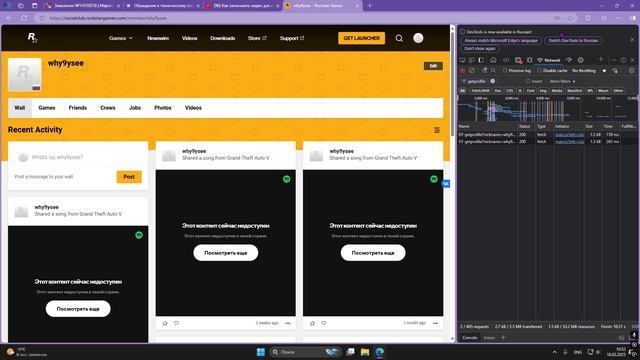This screenshot has height=360, width=640.
Task: Open the Windows Start menu
Action: pyautogui.click(x=260, y=352)
